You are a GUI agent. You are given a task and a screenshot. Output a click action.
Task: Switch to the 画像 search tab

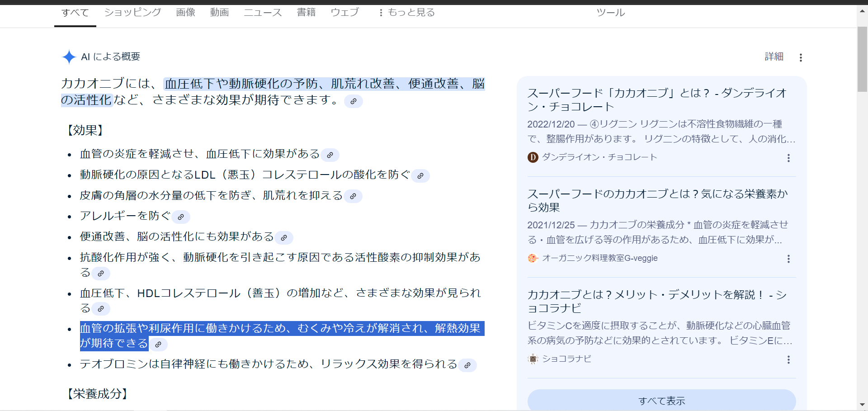(x=185, y=13)
